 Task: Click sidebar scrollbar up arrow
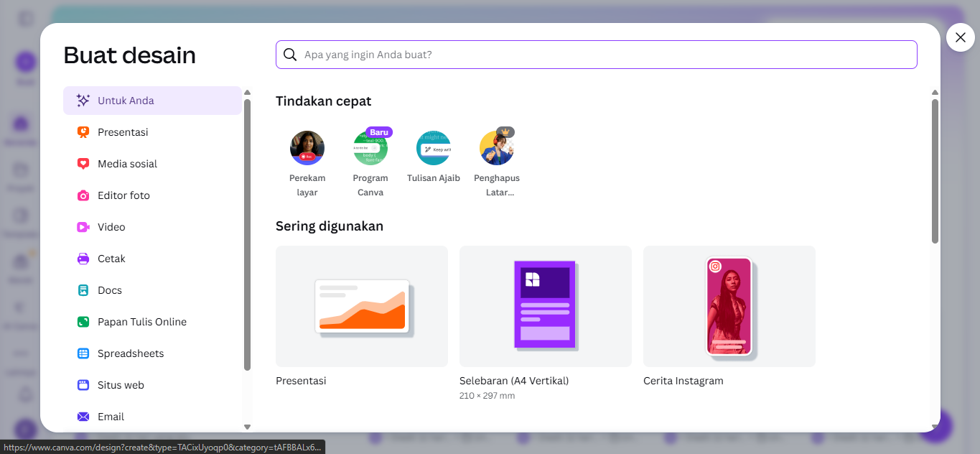pos(247,92)
